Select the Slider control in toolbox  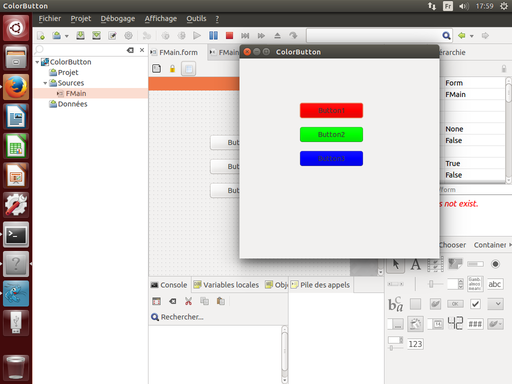[435, 284]
